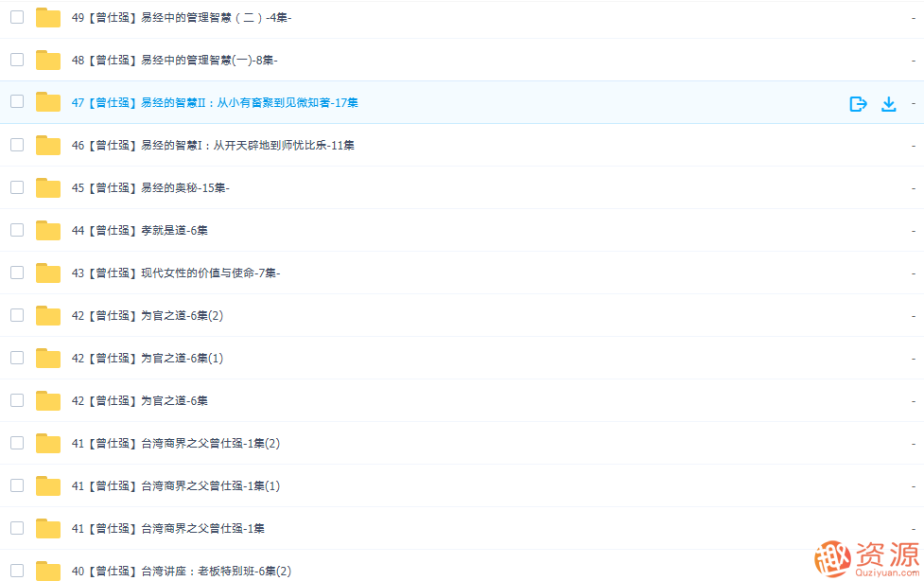Click the dash indicator at end of row 49
This screenshot has width=924, height=581.
(x=912, y=17)
